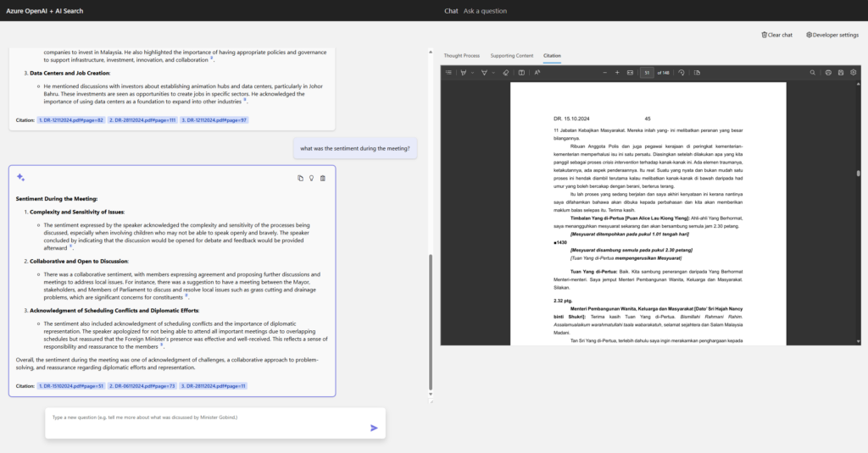Click the Azure OpenAI + AI Search title
This screenshot has width=868, height=453.
(x=44, y=11)
